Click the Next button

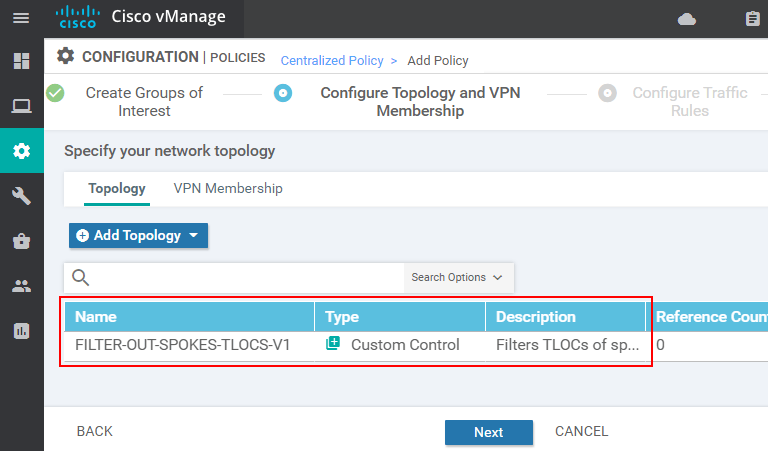coord(488,432)
